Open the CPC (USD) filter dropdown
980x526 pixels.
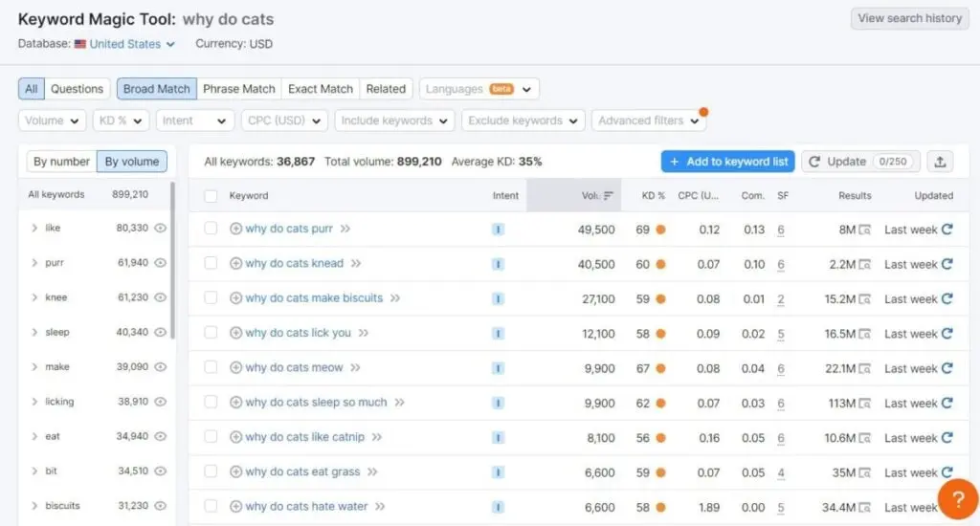click(284, 121)
